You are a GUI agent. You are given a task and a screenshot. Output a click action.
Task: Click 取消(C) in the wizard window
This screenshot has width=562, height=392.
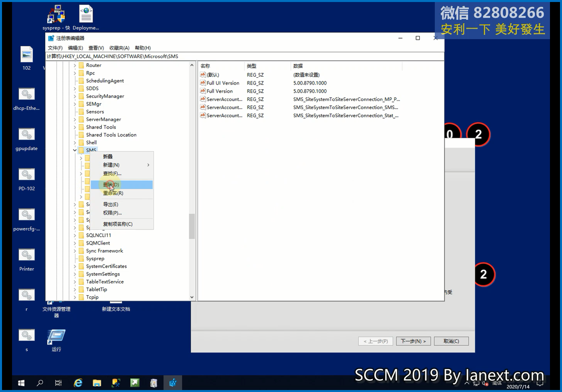451,341
